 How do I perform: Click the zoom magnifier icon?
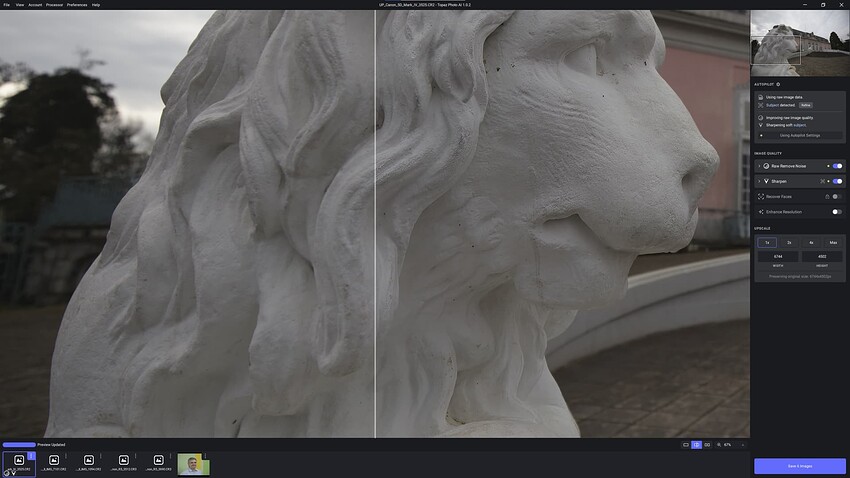(719, 444)
